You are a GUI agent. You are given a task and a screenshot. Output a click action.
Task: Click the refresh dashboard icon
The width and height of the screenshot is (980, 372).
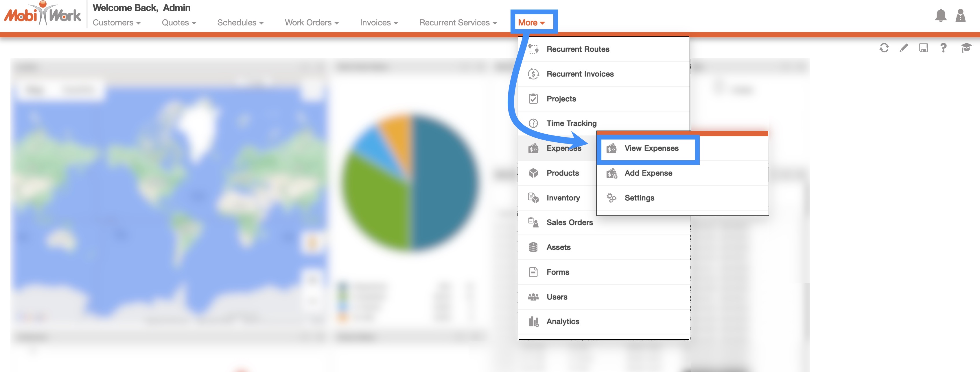884,48
